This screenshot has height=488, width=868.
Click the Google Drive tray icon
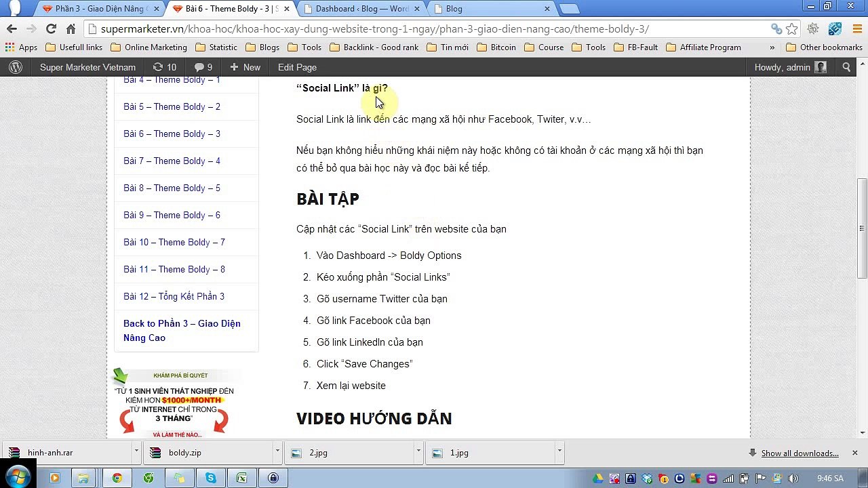pyautogui.click(x=598, y=479)
